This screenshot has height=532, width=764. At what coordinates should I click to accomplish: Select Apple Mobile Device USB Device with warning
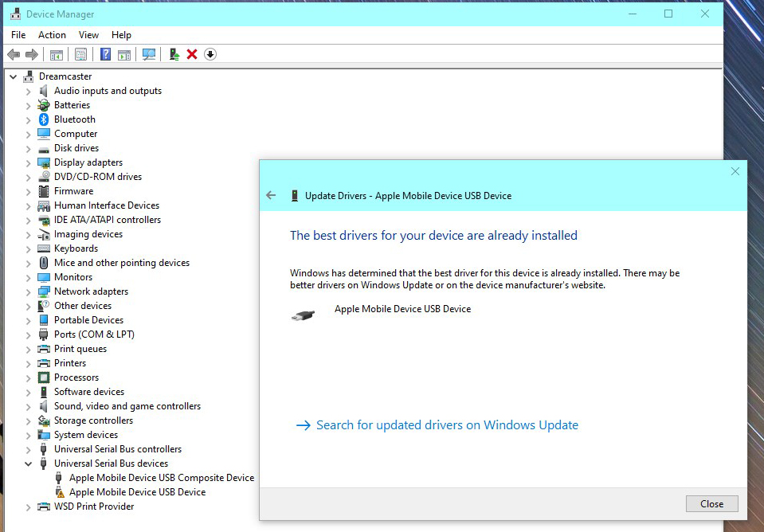pos(137,492)
